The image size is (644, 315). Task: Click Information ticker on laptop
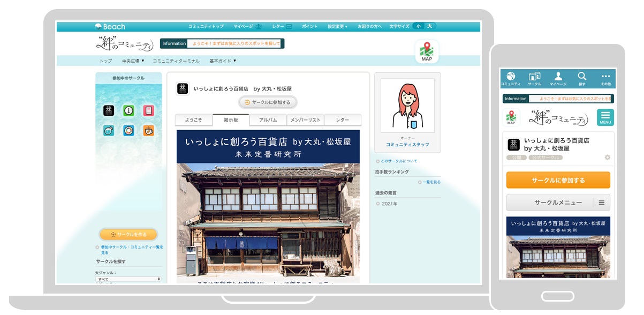[222, 43]
